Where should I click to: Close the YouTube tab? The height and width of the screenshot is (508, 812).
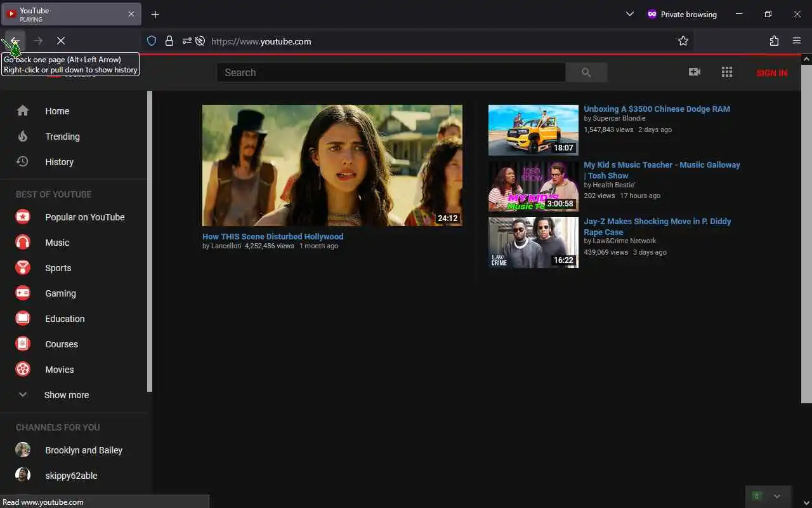(131, 14)
